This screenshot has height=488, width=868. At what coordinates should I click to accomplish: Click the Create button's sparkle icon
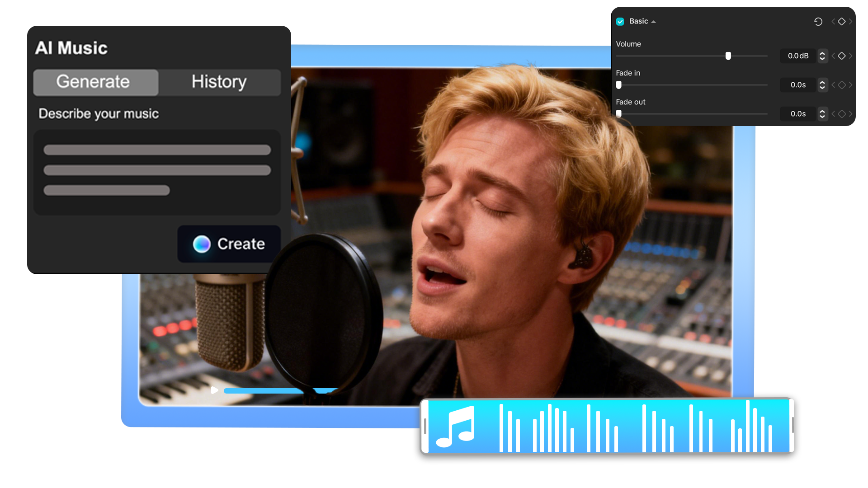pyautogui.click(x=202, y=244)
